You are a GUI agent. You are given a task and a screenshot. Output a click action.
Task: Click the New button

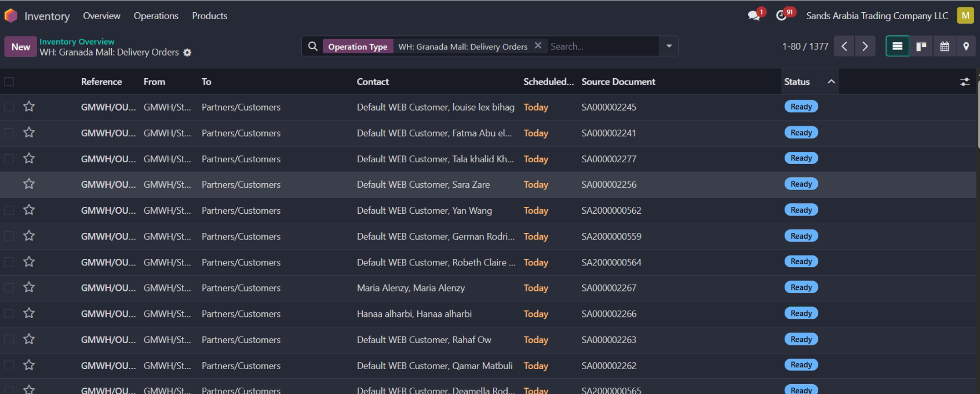pos(21,47)
